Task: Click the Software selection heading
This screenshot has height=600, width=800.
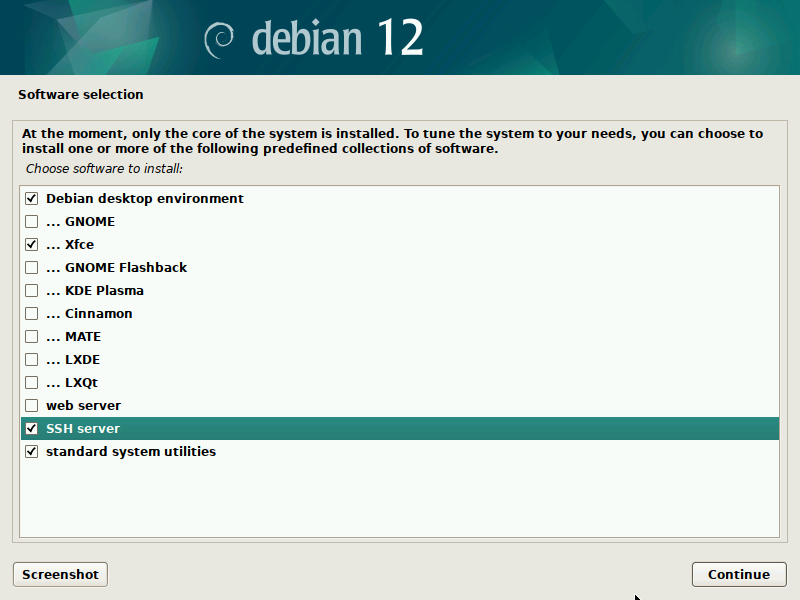Action: 80,94
